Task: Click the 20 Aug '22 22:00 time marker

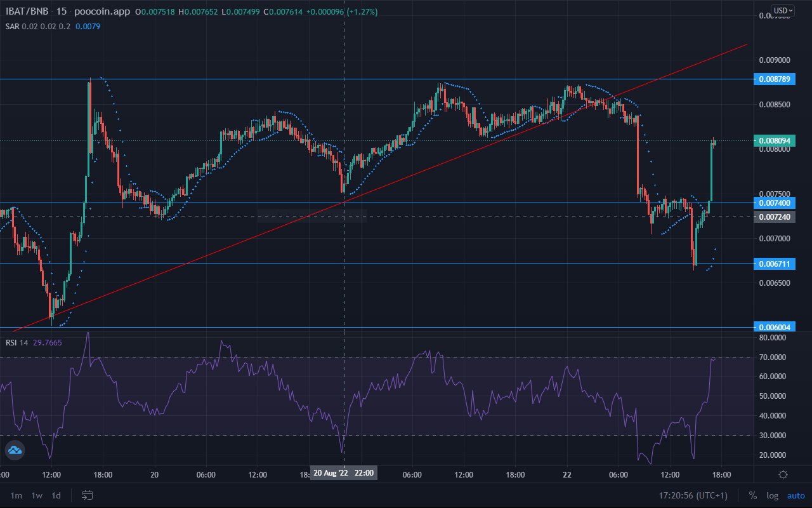Action: [343, 473]
